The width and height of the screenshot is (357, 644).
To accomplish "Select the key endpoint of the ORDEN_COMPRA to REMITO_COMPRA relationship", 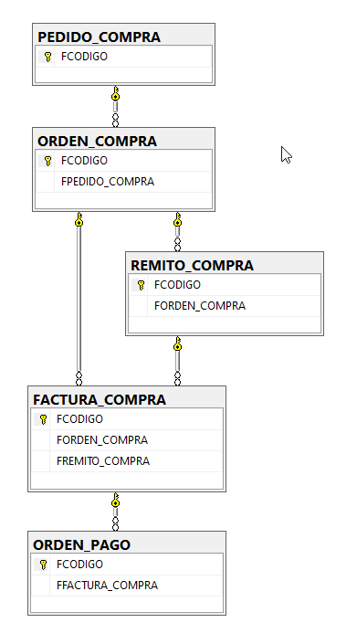I will 177,219.
